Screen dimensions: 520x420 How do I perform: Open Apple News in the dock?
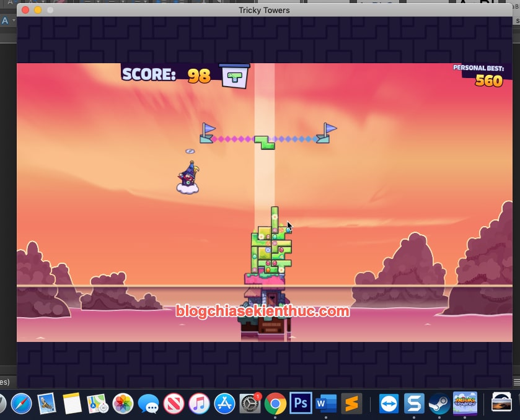point(174,404)
